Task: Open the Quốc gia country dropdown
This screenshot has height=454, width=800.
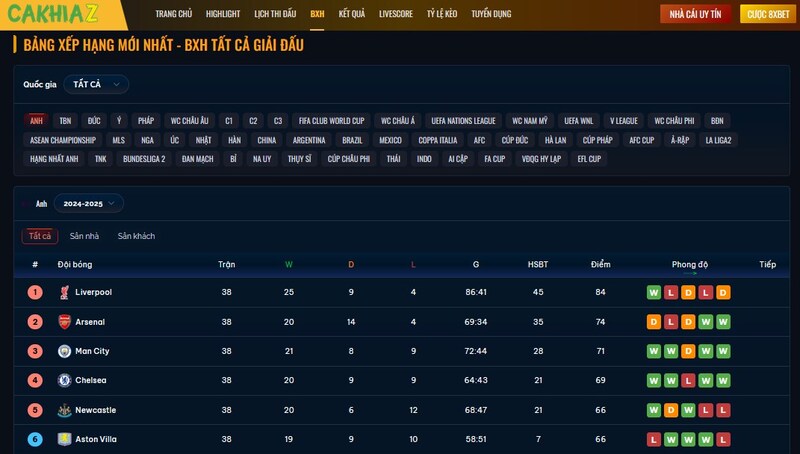Action: click(x=96, y=84)
